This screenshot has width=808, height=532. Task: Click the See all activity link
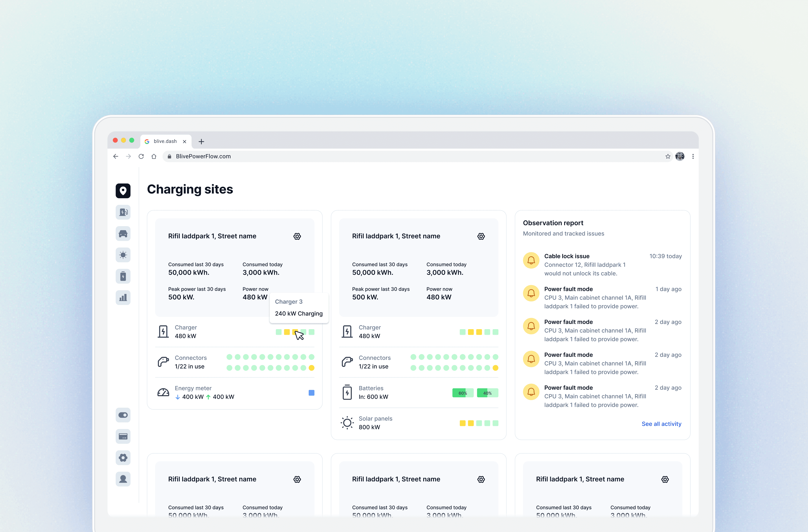pyautogui.click(x=661, y=424)
